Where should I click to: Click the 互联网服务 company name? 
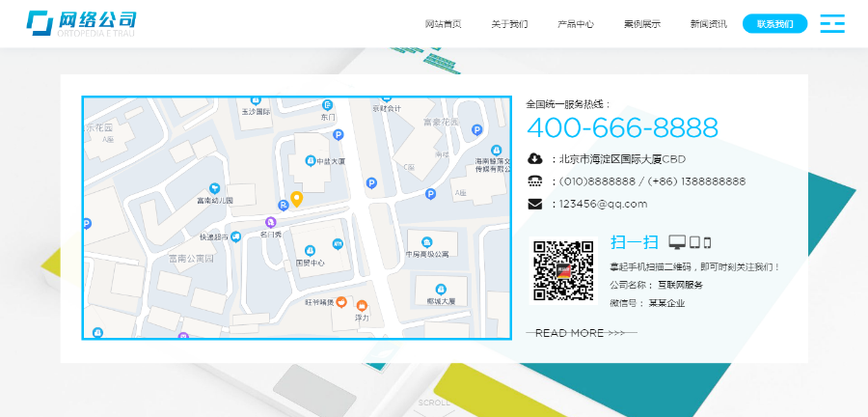680,285
